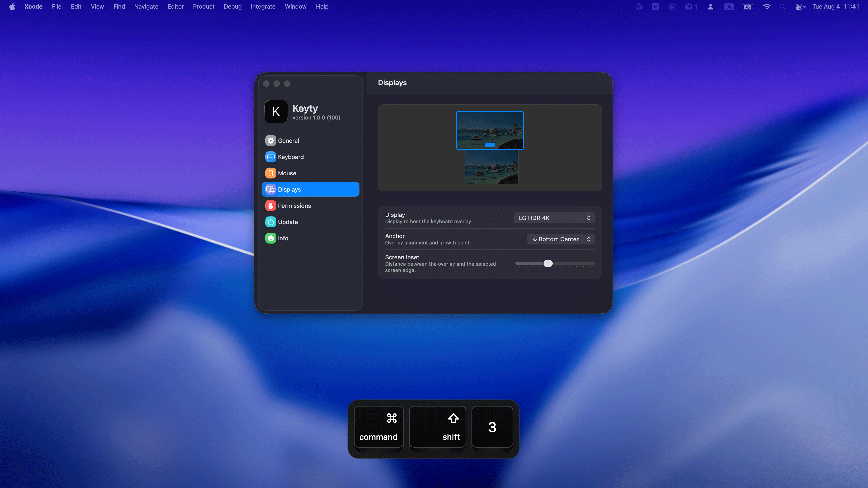
Task: Click the Anchor label
Action: [x=395, y=236]
